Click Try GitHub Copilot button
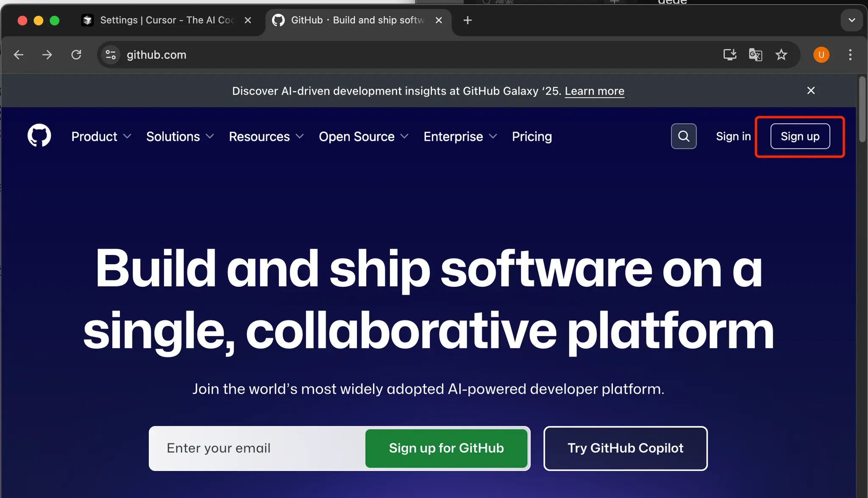The height and width of the screenshot is (498, 868). coord(626,448)
